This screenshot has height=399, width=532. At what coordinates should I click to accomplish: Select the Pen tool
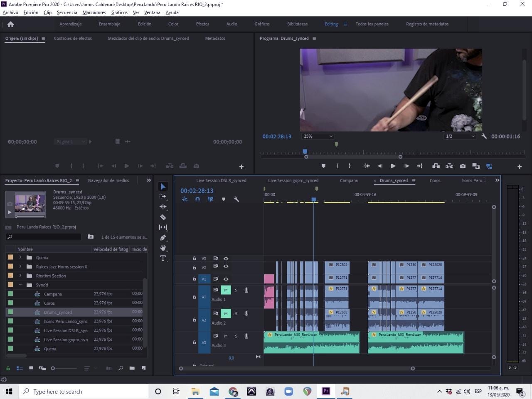pyautogui.click(x=163, y=238)
